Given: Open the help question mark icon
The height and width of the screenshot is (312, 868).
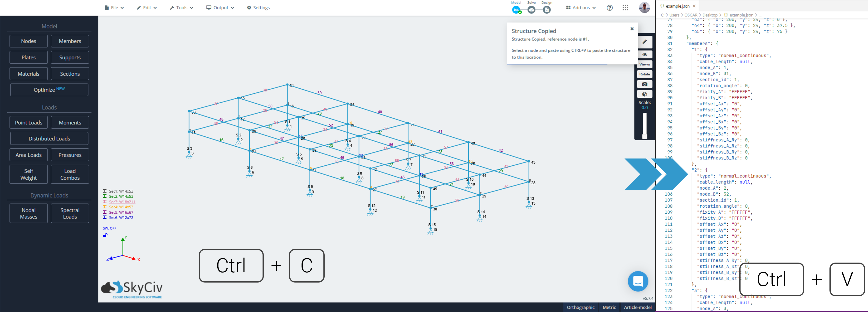Looking at the screenshot, I should point(610,8).
